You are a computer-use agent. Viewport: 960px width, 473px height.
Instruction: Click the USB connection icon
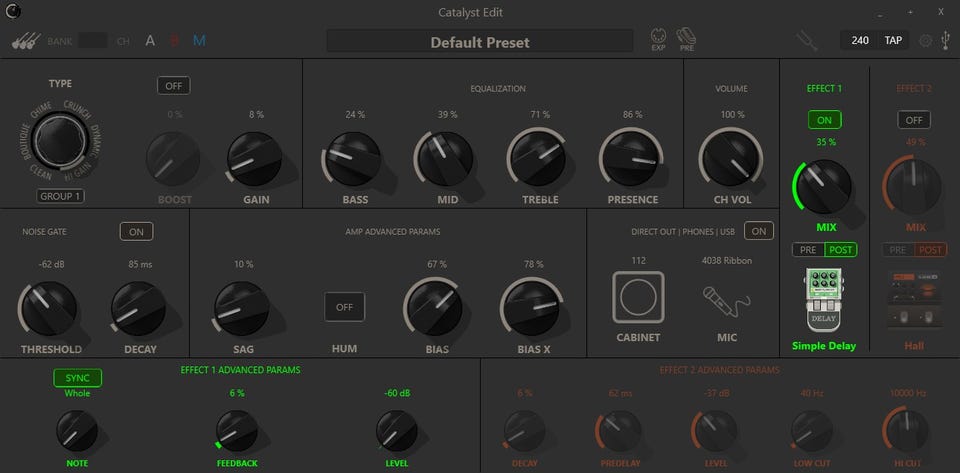point(945,41)
